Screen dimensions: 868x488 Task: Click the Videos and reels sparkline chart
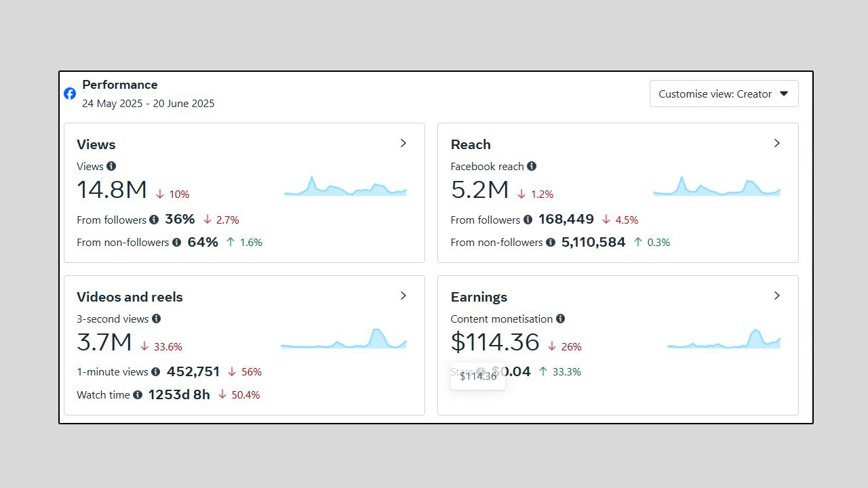344,339
